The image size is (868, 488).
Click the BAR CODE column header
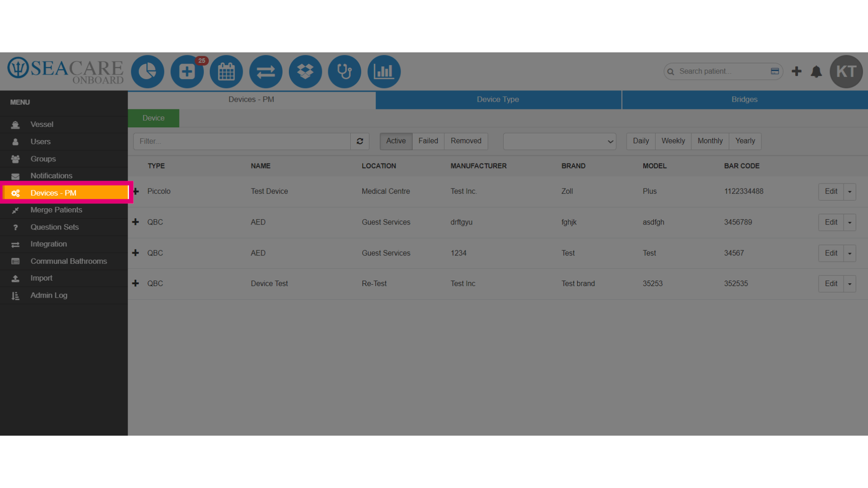[x=741, y=166]
